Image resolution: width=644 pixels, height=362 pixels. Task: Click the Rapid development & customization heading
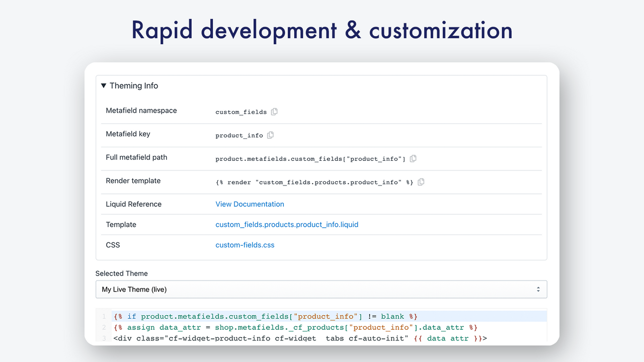[x=321, y=30]
